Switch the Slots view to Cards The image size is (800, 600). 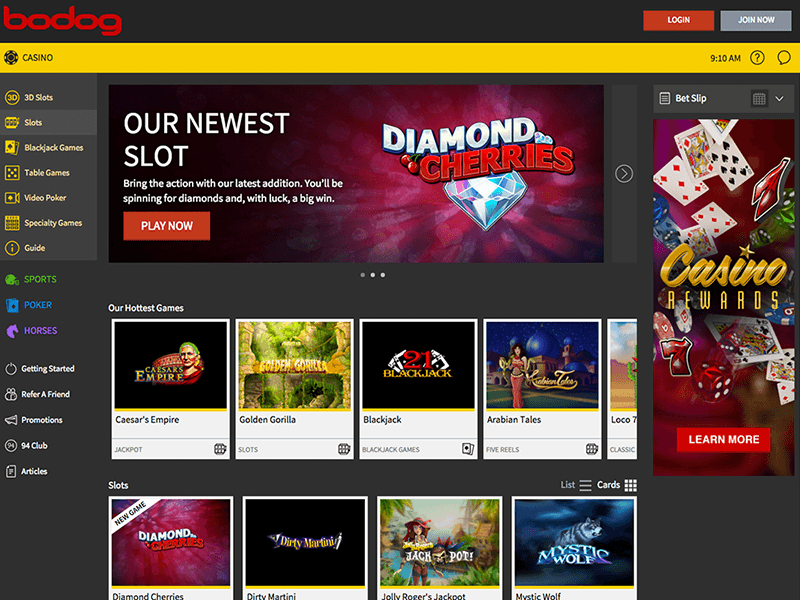[617, 485]
